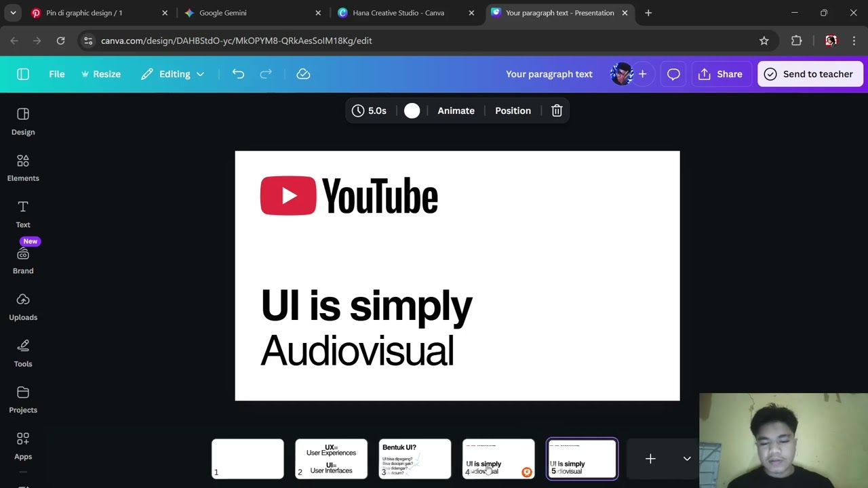Reload the page
This screenshot has height=488, width=868.
60,41
